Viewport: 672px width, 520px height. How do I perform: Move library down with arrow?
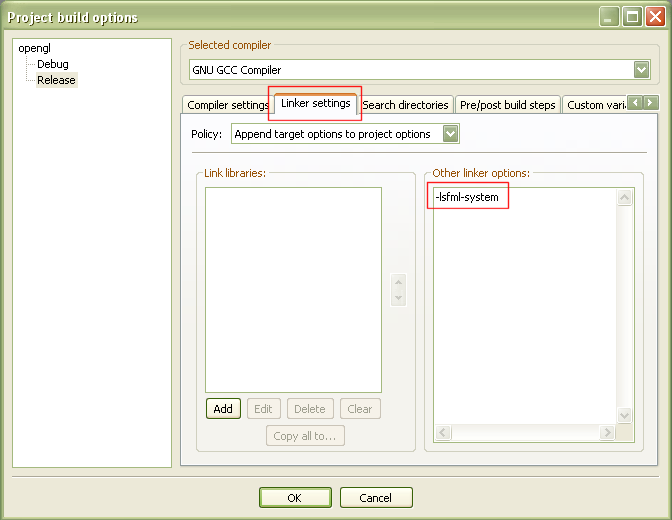pyautogui.click(x=399, y=298)
